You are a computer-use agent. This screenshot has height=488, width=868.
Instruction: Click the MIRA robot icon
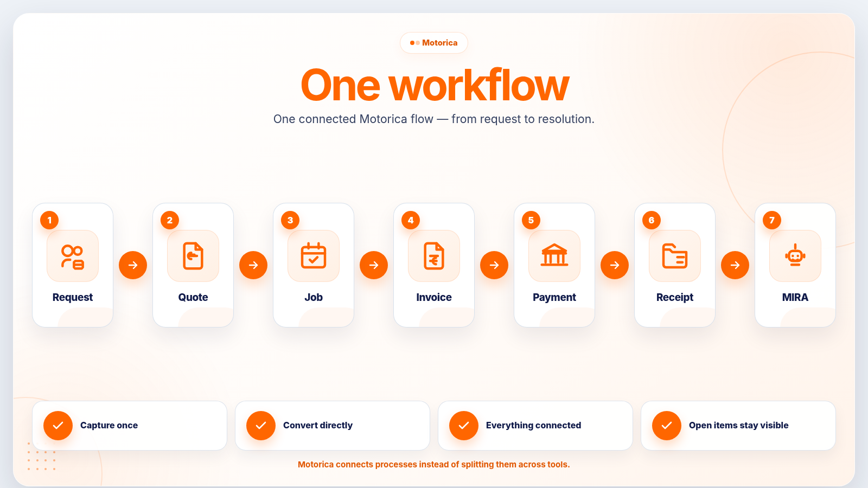click(795, 255)
